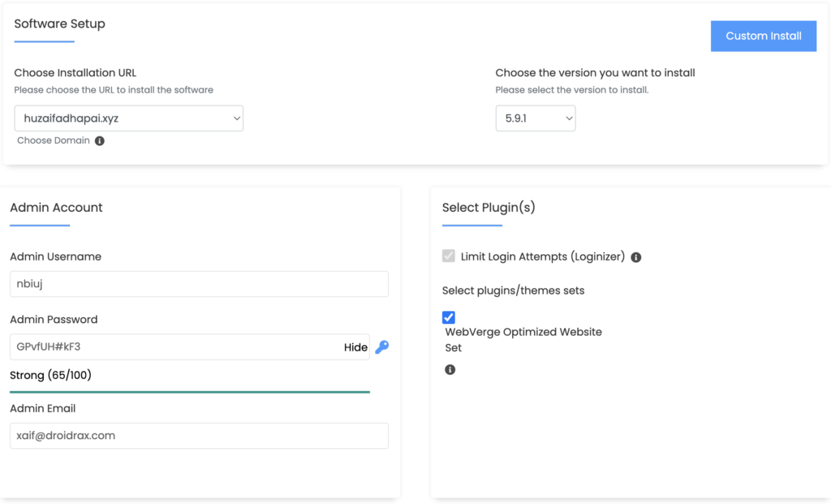
Task: Click Hide to conceal the admin password
Action: (x=355, y=347)
